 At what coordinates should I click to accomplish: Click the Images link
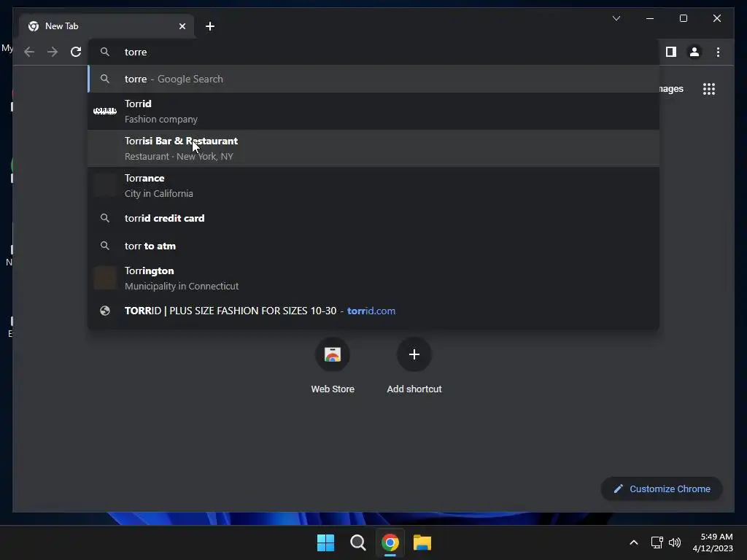(671, 89)
